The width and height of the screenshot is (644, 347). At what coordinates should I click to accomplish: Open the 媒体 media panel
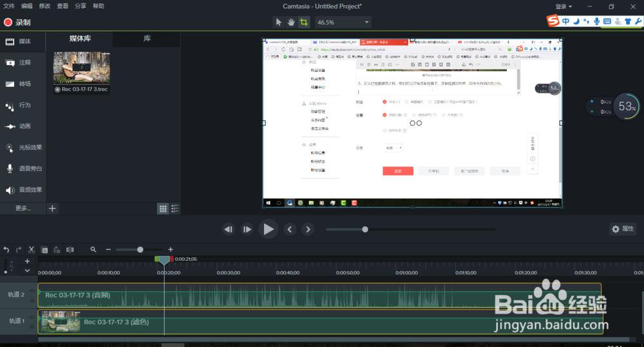tap(23, 41)
